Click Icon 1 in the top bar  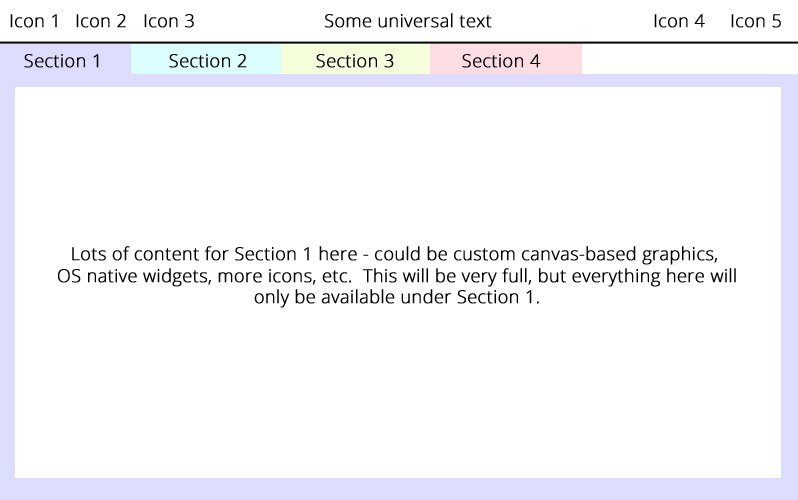point(34,21)
